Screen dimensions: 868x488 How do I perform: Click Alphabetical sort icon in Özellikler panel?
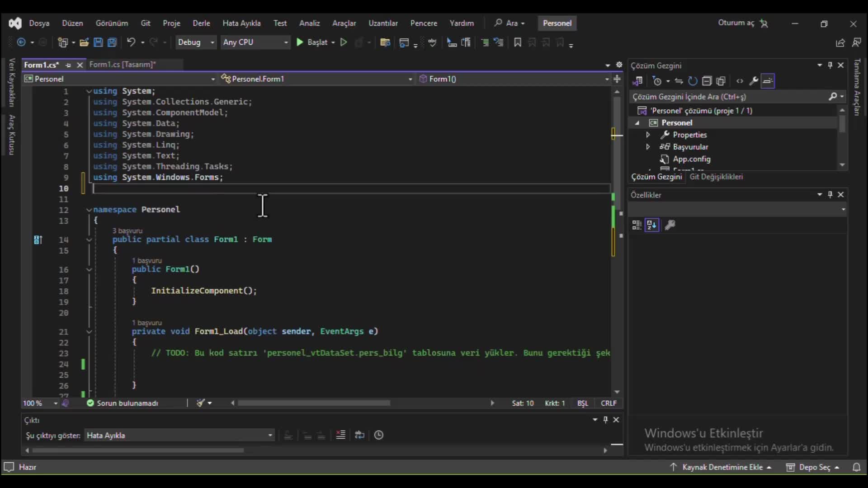tap(652, 225)
